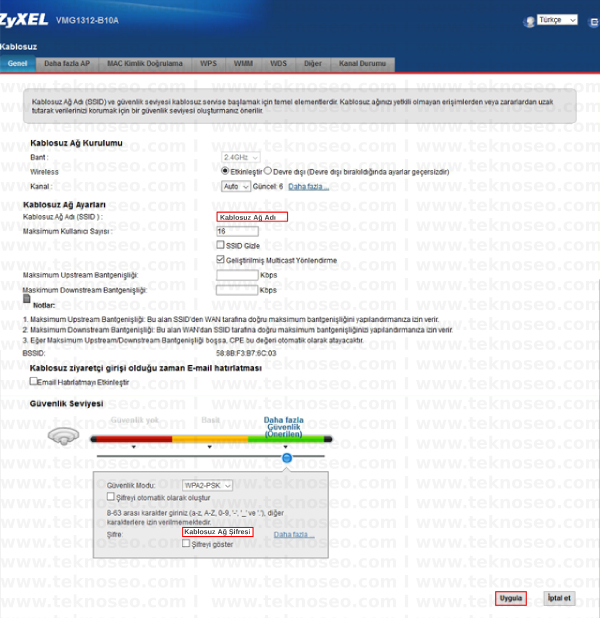The width and height of the screenshot is (600, 618).
Task: Select the Devre dışı radio button
Action: pos(268,171)
